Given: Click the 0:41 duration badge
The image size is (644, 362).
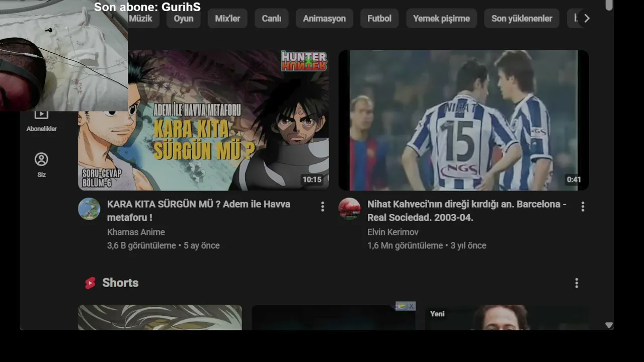Looking at the screenshot, I should pos(574,179).
